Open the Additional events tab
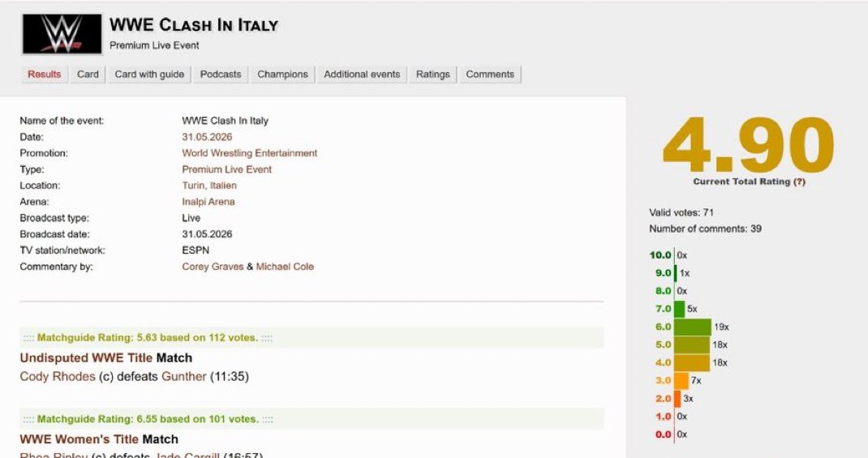This screenshot has width=868, height=458. (362, 74)
